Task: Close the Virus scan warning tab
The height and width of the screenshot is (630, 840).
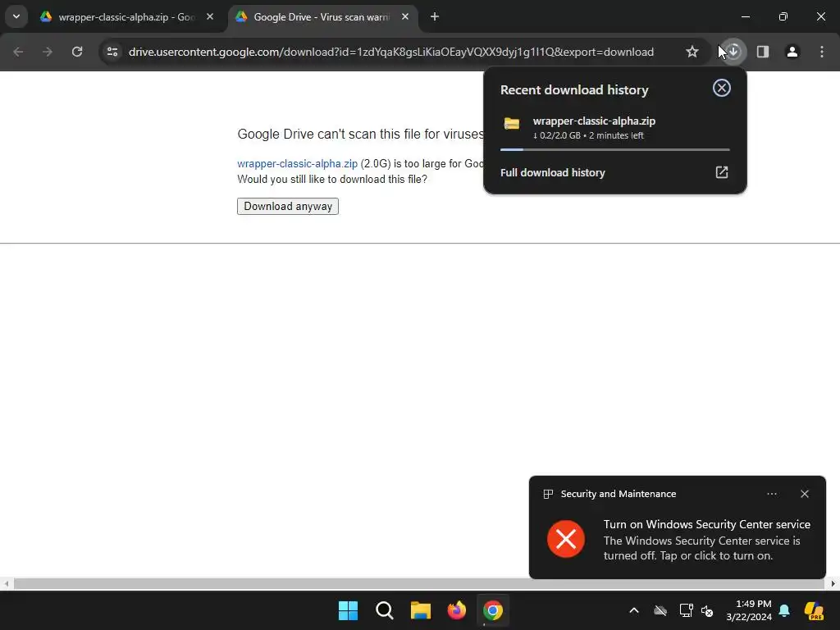Action: click(405, 16)
